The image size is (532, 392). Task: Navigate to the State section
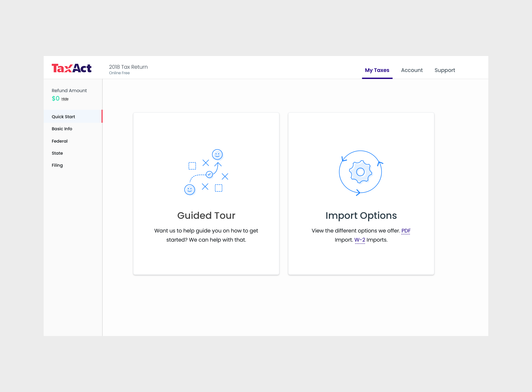point(57,153)
